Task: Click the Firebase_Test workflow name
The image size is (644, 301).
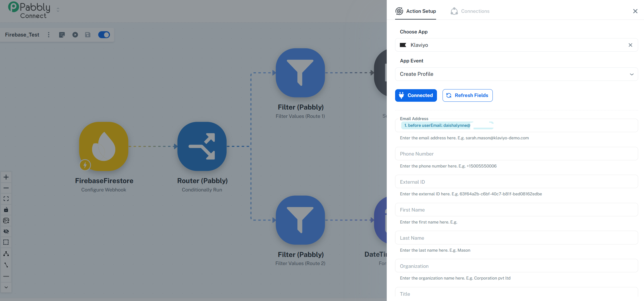Action: point(22,35)
